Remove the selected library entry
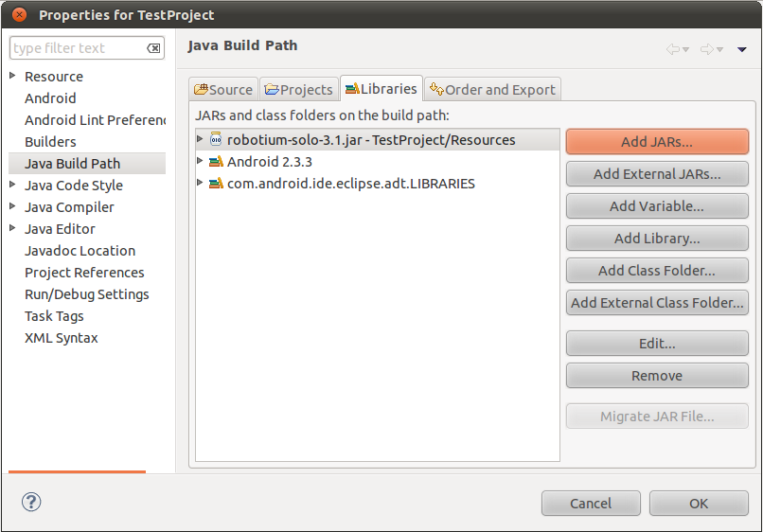763x532 pixels. tap(657, 375)
